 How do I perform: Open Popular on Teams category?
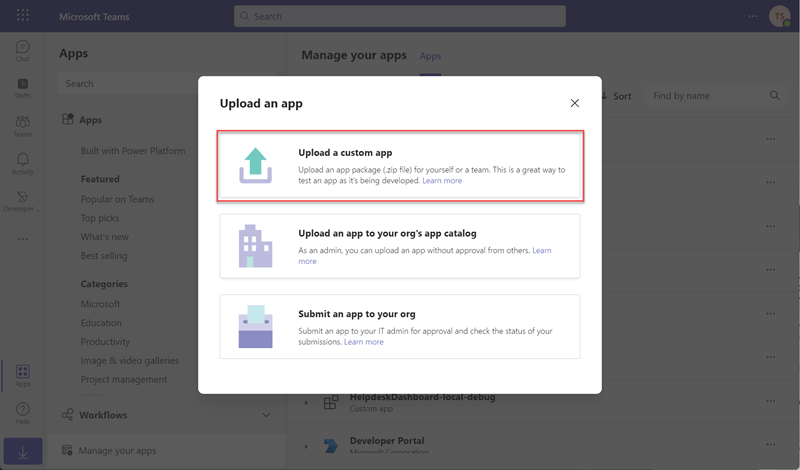(x=117, y=200)
